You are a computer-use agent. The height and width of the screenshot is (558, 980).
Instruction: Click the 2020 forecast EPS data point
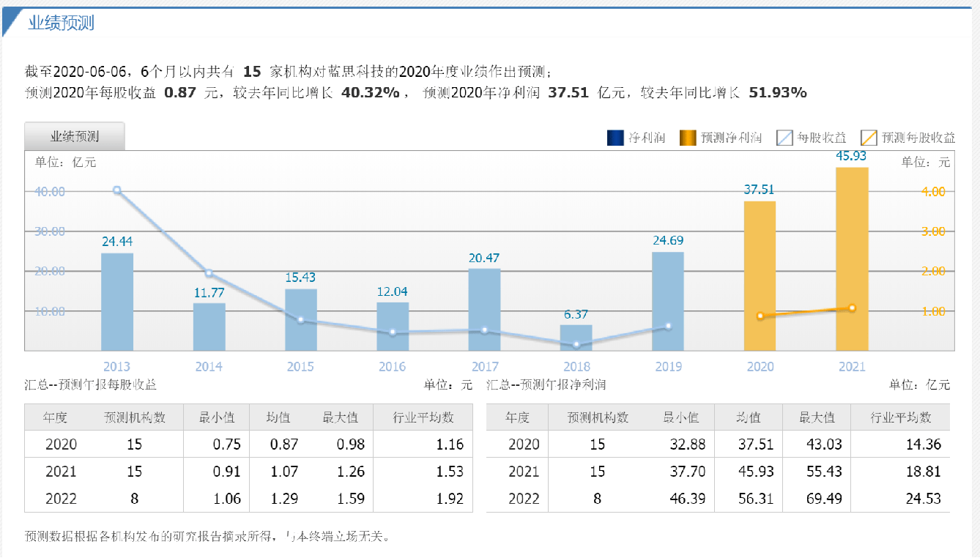click(x=760, y=316)
